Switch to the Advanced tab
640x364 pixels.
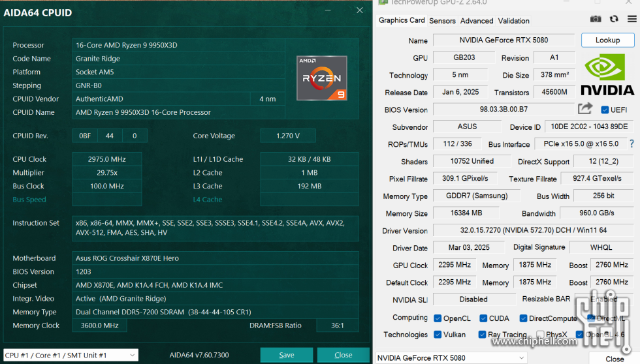pos(476,21)
